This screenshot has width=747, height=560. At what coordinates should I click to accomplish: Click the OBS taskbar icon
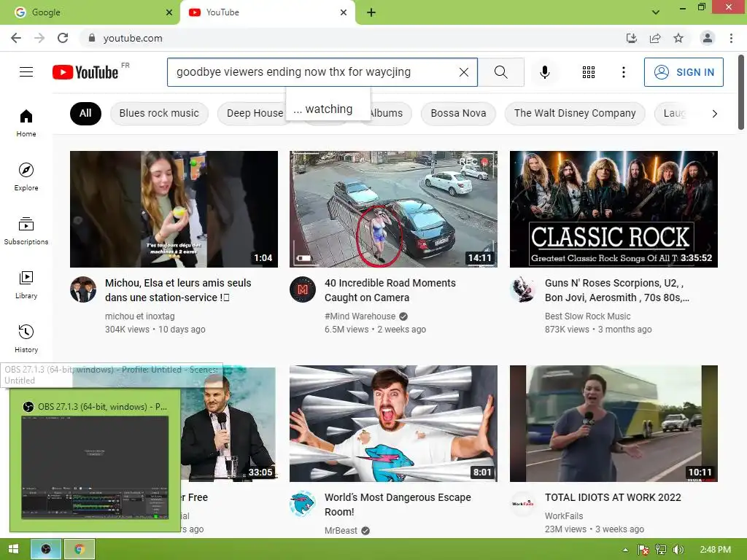pos(46,549)
